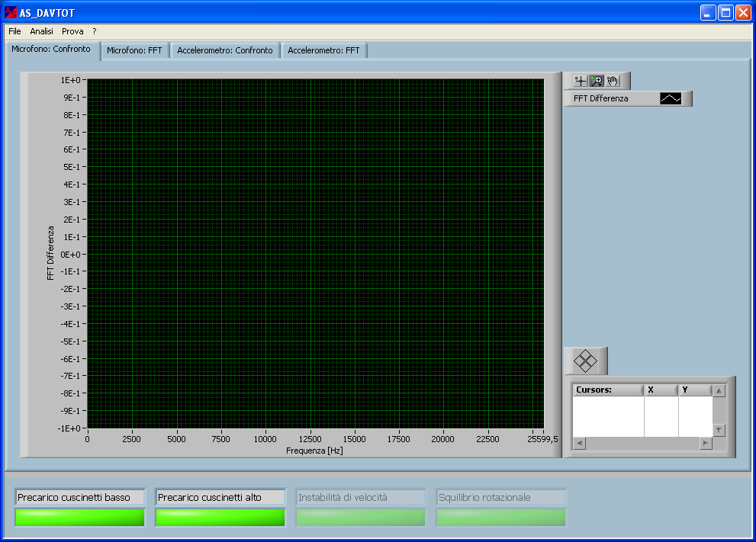The width and height of the screenshot is (756, 542).
Task: Click the FFT Differenza plot line sample icon
Action: pos(671,99)
